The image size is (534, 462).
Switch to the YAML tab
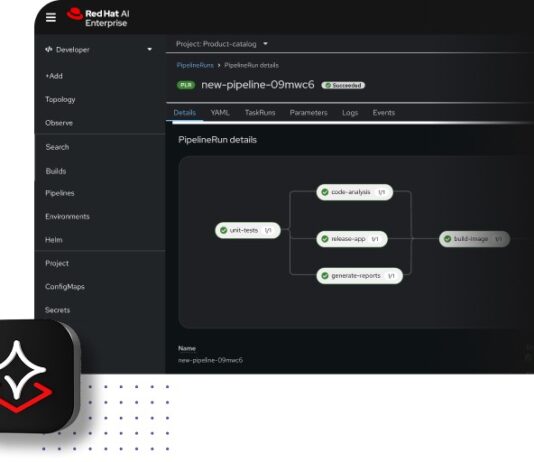pos(220,113)
